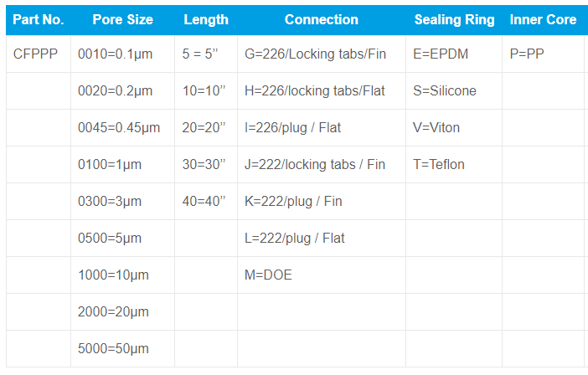Select the 40=40'' length entry
The image size is (588, 375).
[204, 202]
